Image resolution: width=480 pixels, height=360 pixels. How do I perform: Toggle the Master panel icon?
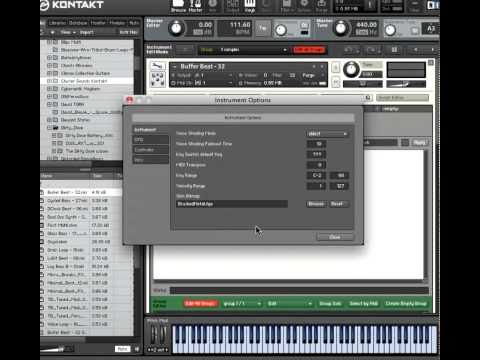pyautogui.click(x=195, y=5)
